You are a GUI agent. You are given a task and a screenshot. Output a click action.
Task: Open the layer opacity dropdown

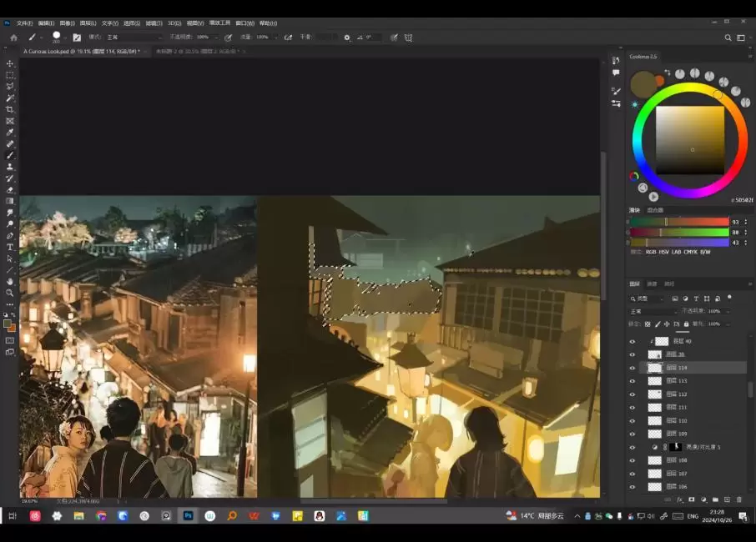pos(727,311)
